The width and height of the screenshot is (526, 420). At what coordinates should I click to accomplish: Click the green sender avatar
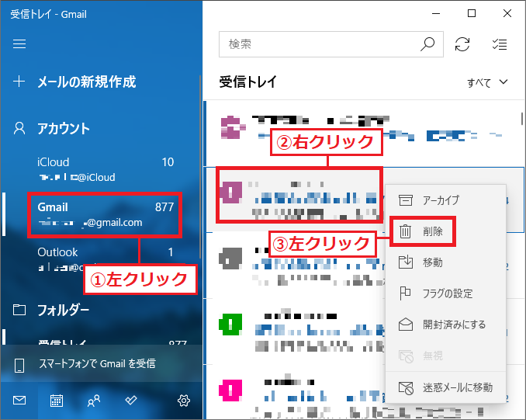[x=230, y=324]
